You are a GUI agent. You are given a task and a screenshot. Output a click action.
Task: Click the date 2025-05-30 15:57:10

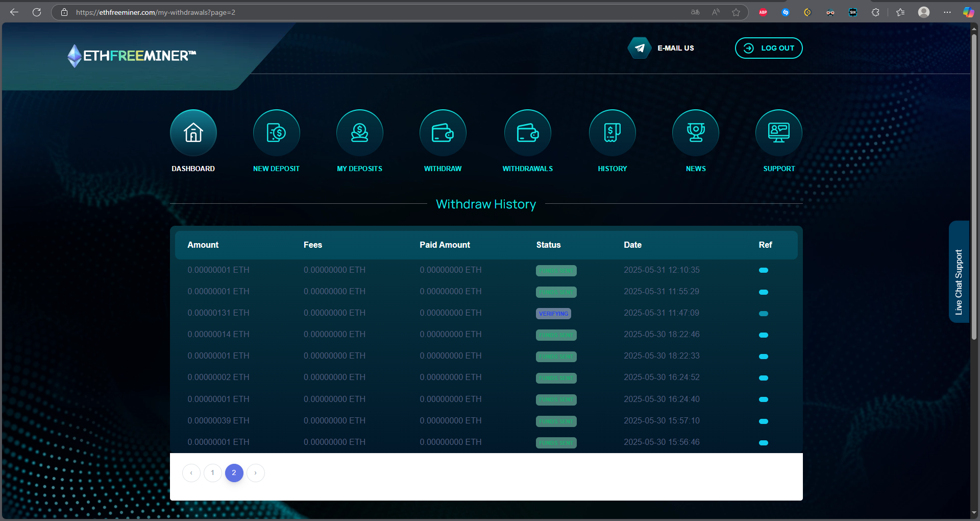(x=661, y=420)
